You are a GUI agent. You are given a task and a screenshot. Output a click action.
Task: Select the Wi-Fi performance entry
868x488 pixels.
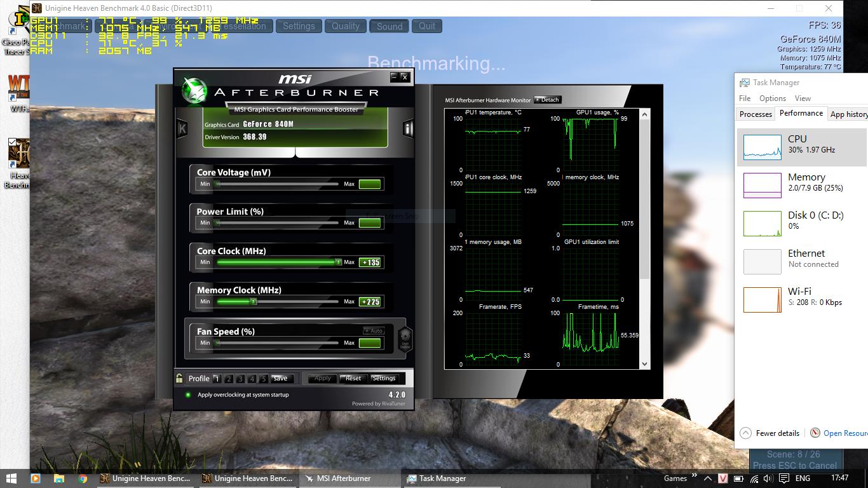[802, 299]
